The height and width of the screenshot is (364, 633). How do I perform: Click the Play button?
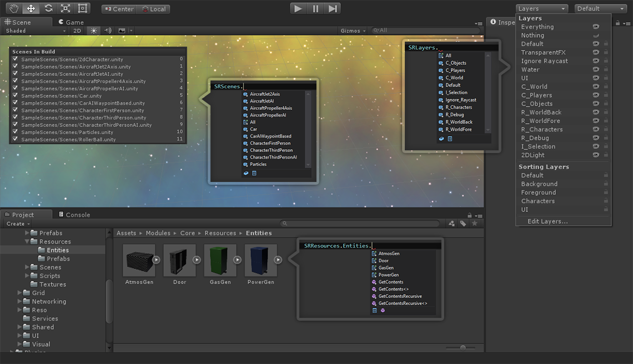click(298, 8)
